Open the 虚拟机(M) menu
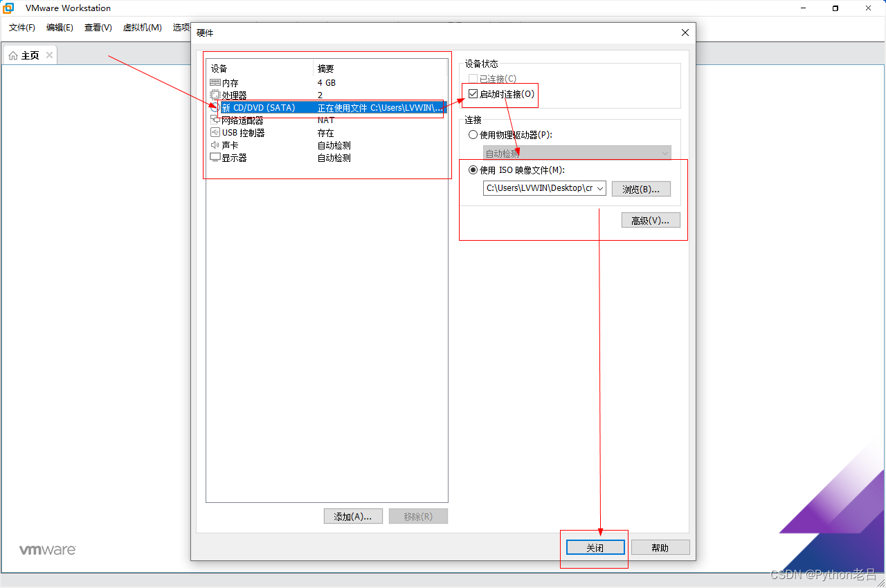 tap(142, 28)
